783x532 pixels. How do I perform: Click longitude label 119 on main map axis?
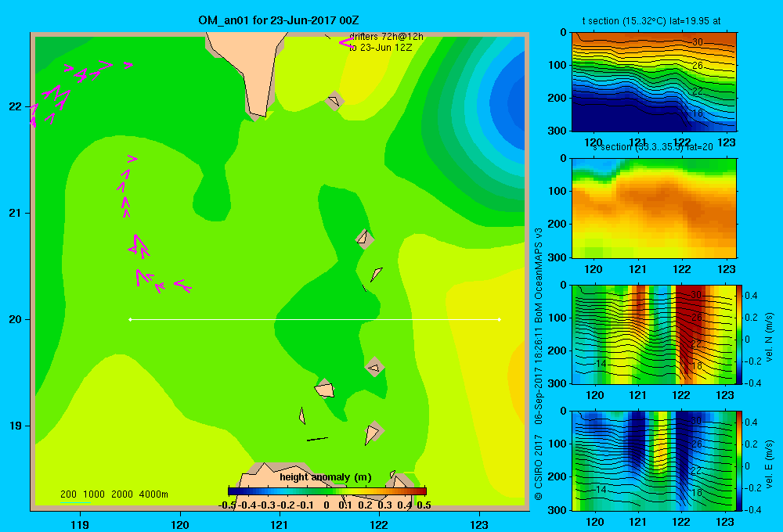coord(80,524)
